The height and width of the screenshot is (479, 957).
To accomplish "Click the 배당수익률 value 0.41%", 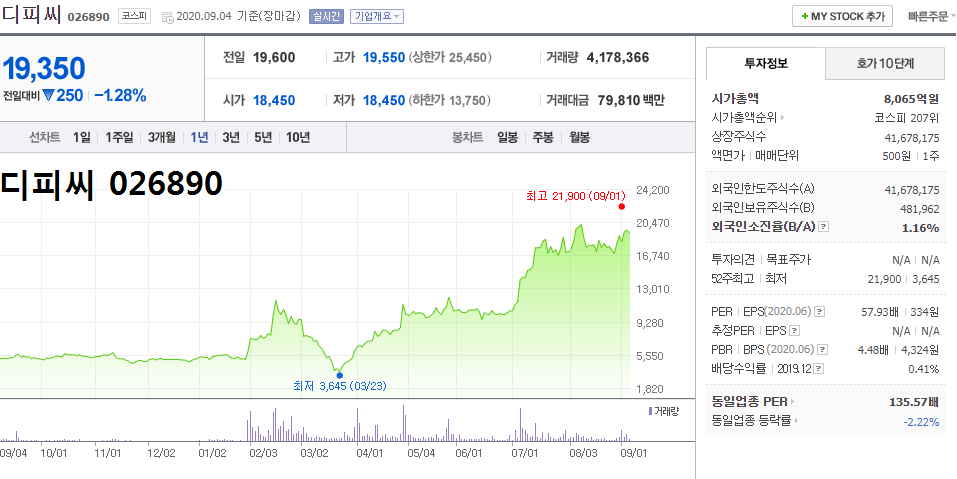I will (923, 369).
